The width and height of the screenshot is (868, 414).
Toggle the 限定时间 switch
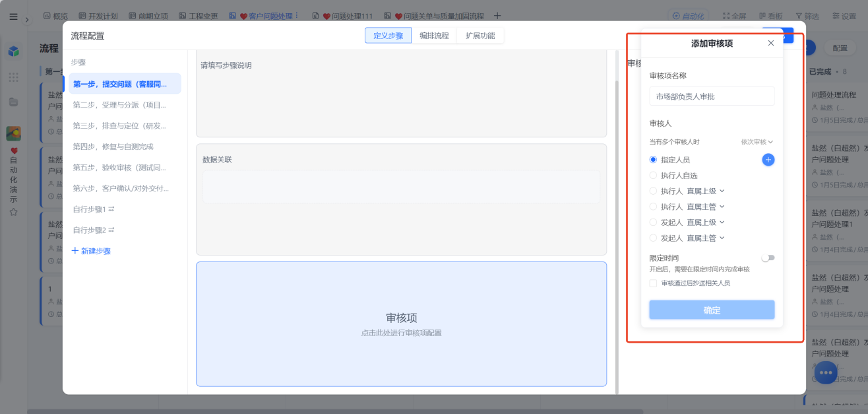point(768,258)
